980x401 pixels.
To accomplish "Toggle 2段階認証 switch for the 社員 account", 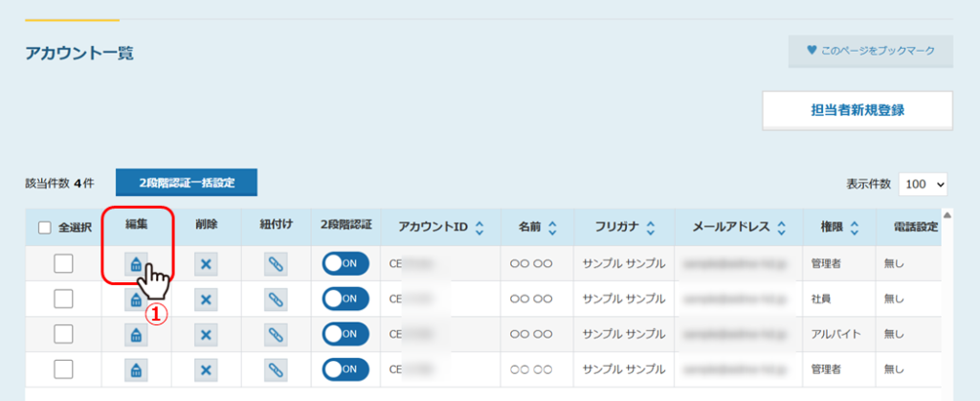I will pyautogui.click(x=345, y=300).
